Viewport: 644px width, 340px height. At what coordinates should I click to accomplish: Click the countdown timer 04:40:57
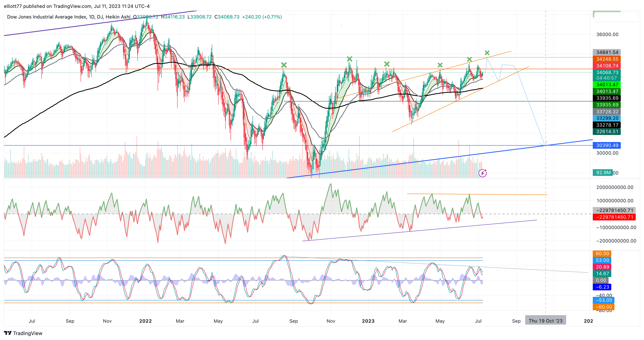click(x=607, y=78)
